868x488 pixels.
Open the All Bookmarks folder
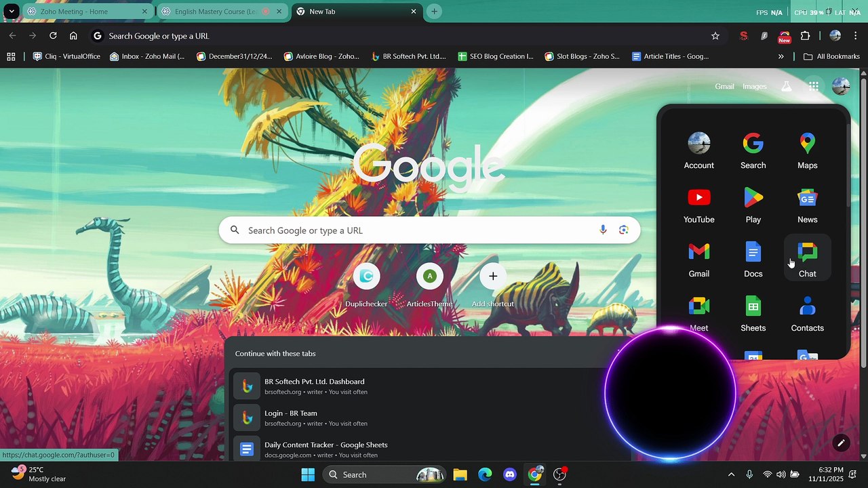(x=831, y=56)
